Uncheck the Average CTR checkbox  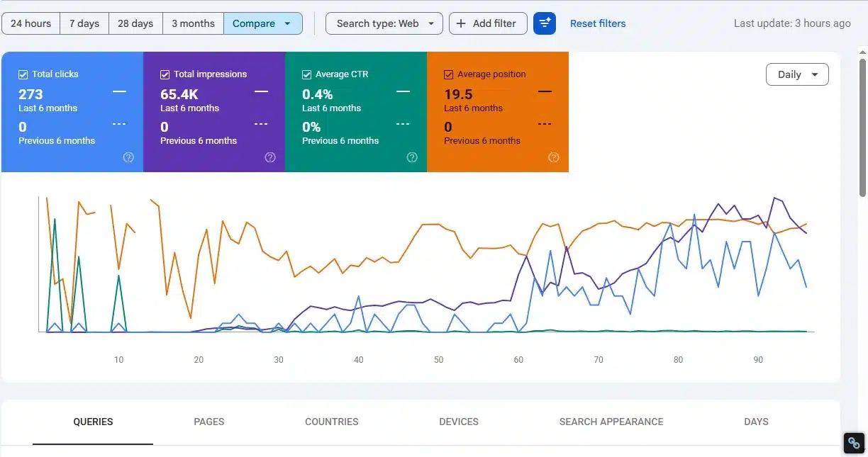pos(306,74)
